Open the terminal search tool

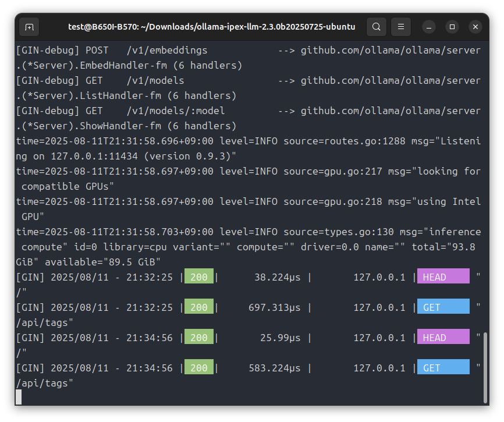(x=377, y=27)
